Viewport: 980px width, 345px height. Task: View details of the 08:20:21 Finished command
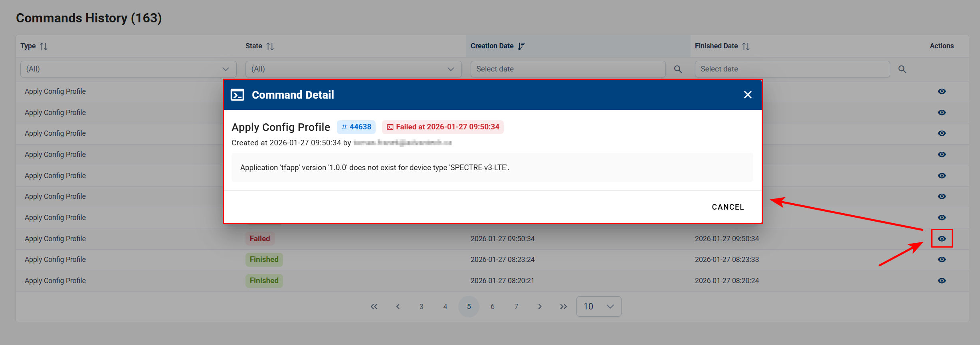[942, 281]
